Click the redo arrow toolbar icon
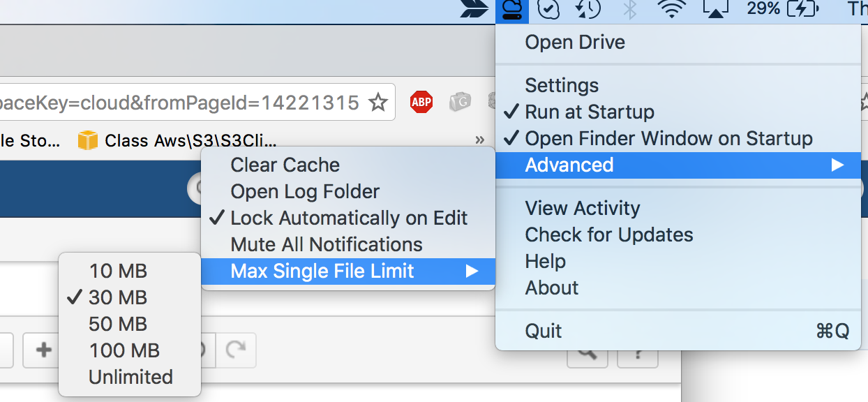This screenshot has width=868, height=402. [x=239, y=350]
